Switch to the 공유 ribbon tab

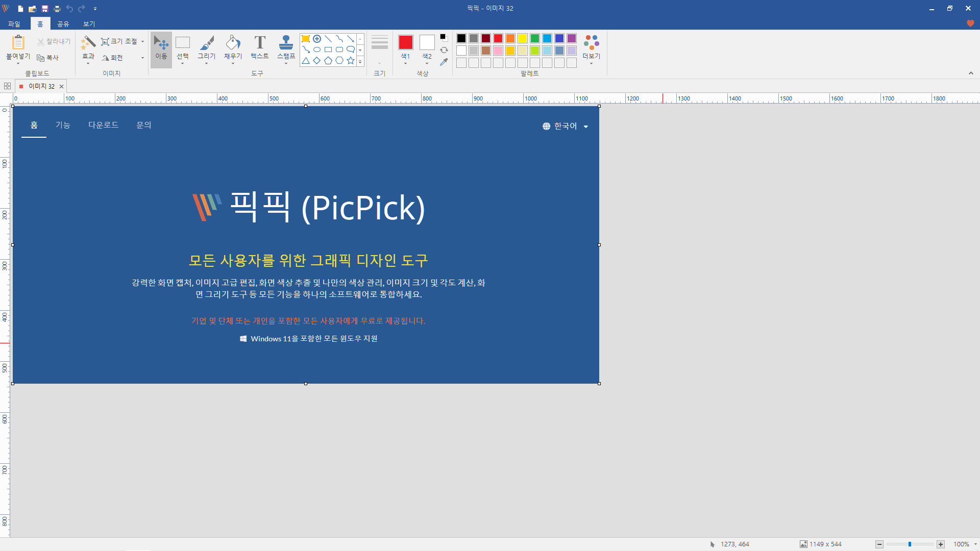(63, 23)
